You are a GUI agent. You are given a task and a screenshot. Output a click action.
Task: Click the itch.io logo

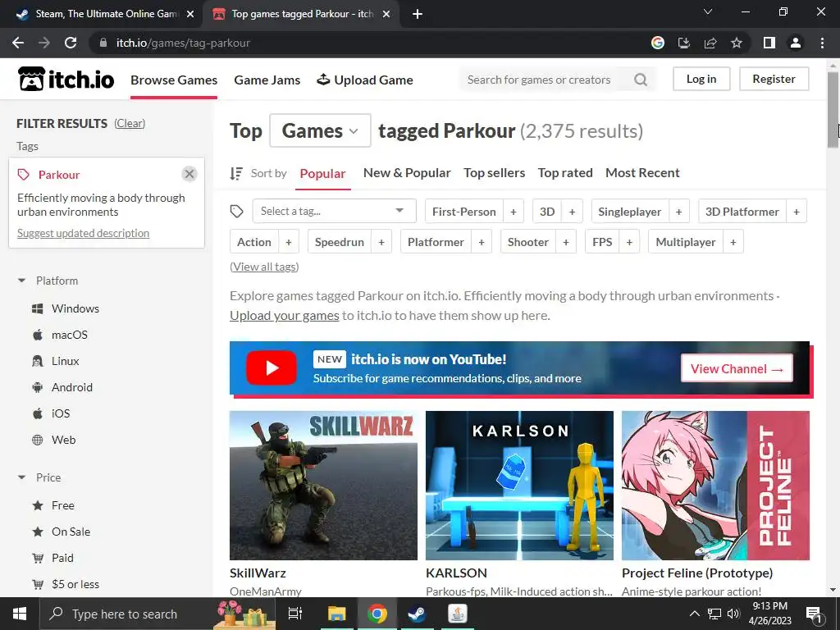(x=66, y=80)
